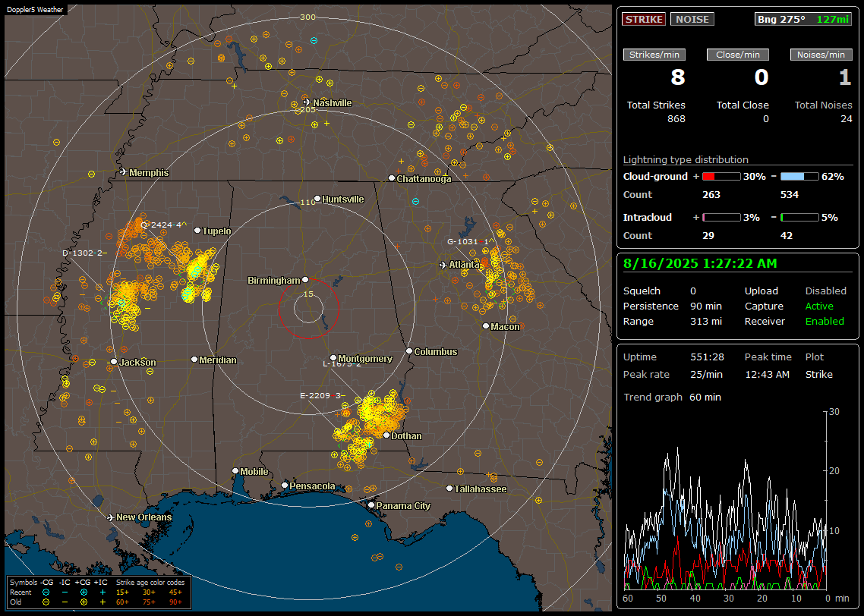864x616 pixels.
Task: Select the Jackson city dot marker
Action: click(x=114, y=362)
